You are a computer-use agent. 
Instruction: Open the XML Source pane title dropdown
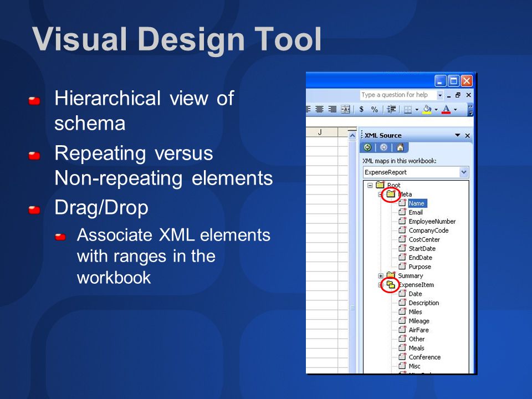tap(458, 135)
